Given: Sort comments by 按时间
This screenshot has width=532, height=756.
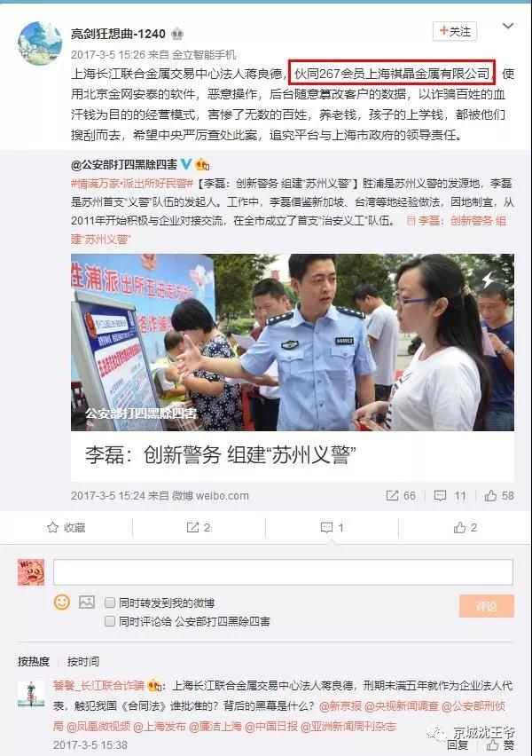Looking at the screenshot, I should coord(82,662).
